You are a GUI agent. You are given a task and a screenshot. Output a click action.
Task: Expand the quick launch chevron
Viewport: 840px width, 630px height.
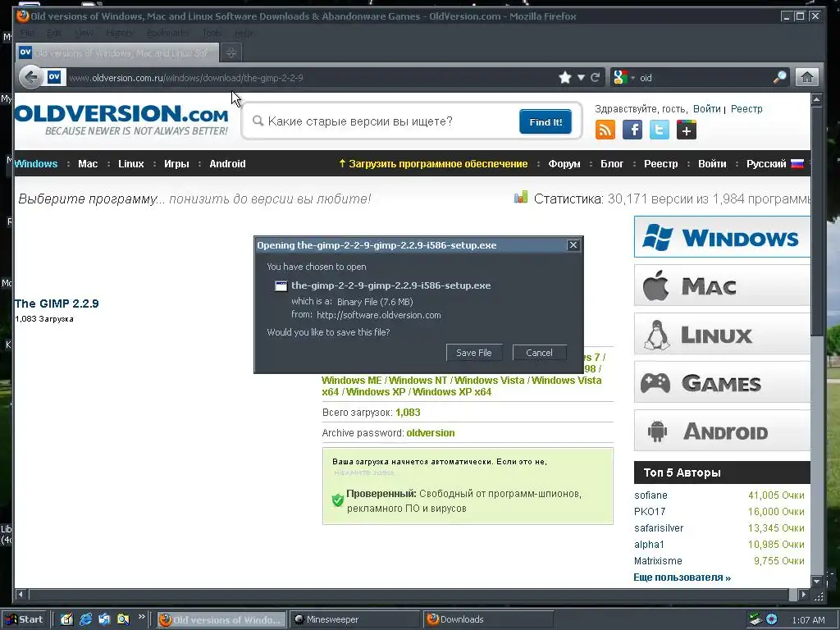pos(141,617)
